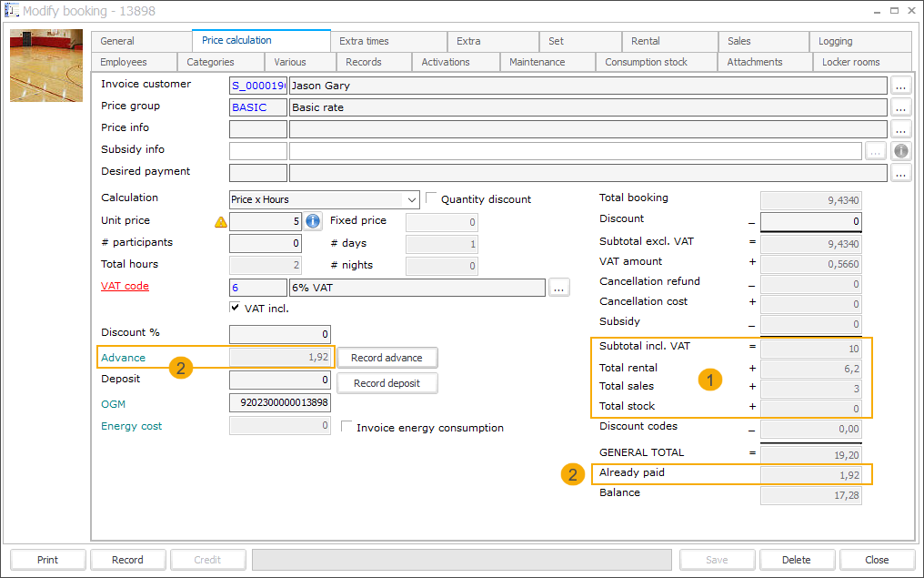Open the VAT code lookup ellipsis button
The image size is (924, 578).
click(559, 288)
